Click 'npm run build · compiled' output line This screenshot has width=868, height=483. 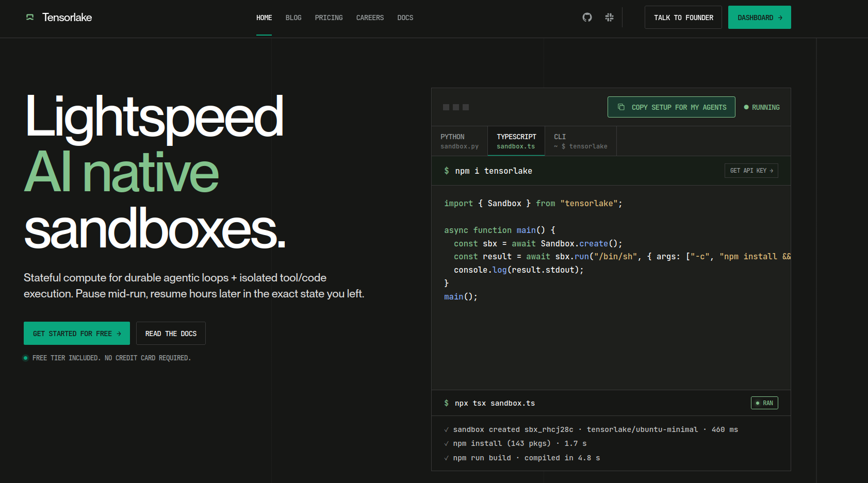pos(527,458)
